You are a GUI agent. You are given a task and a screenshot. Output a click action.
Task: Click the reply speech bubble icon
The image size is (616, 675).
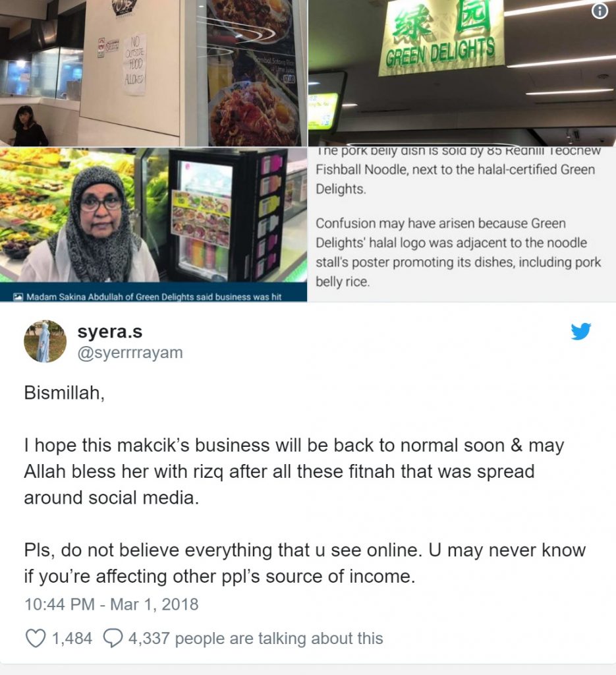[x=113, y=638]
